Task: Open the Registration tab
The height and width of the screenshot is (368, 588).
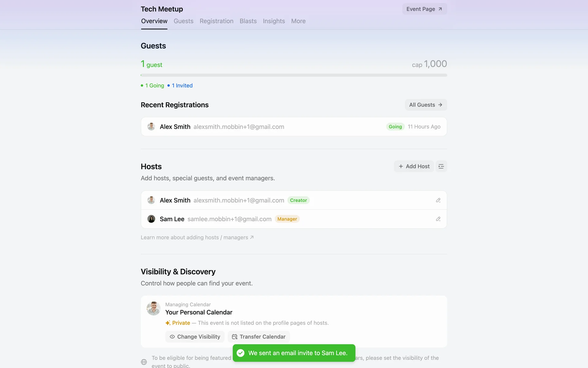Action: (217, 21)
